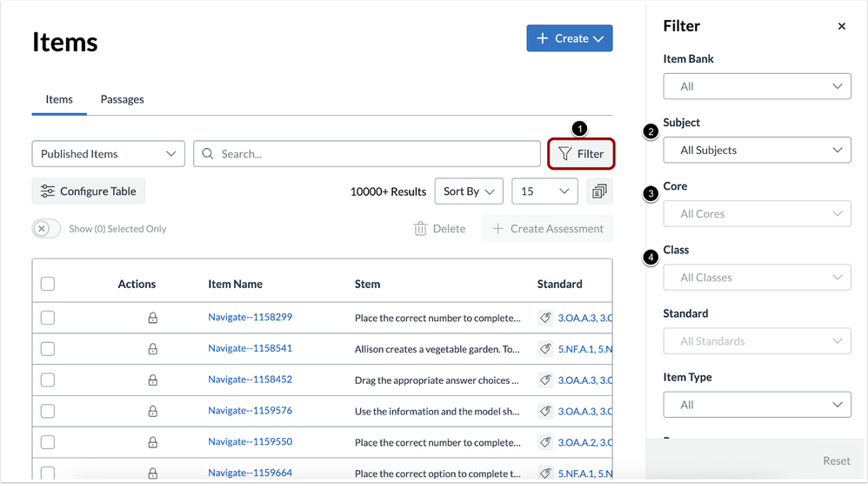Viewport: 868px width, 484px height.
Task: Click standard tag icon for Navigate--1159550
Action: coord(545,442)
